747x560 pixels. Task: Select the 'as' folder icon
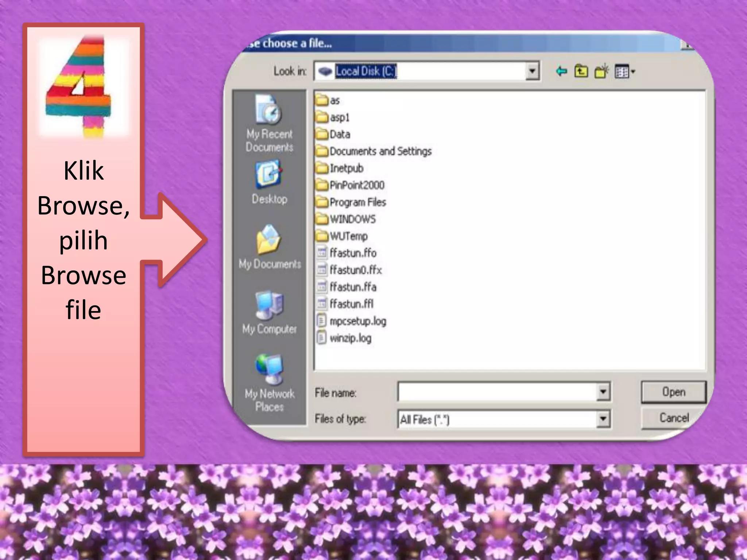[322, 100]
